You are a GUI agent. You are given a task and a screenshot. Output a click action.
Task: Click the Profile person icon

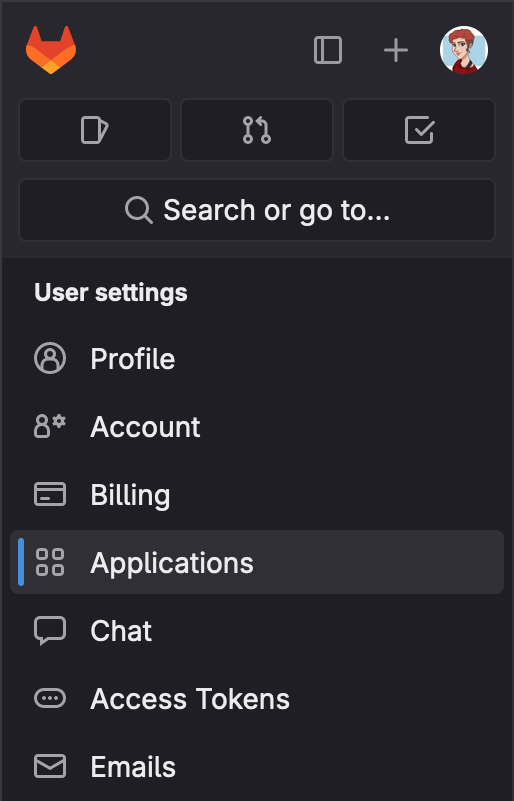50,359
